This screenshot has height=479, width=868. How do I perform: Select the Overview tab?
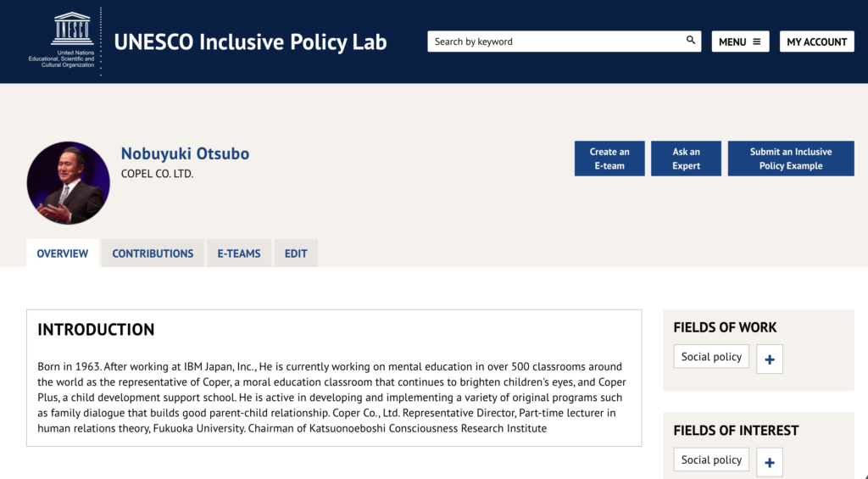coord(63,253)
